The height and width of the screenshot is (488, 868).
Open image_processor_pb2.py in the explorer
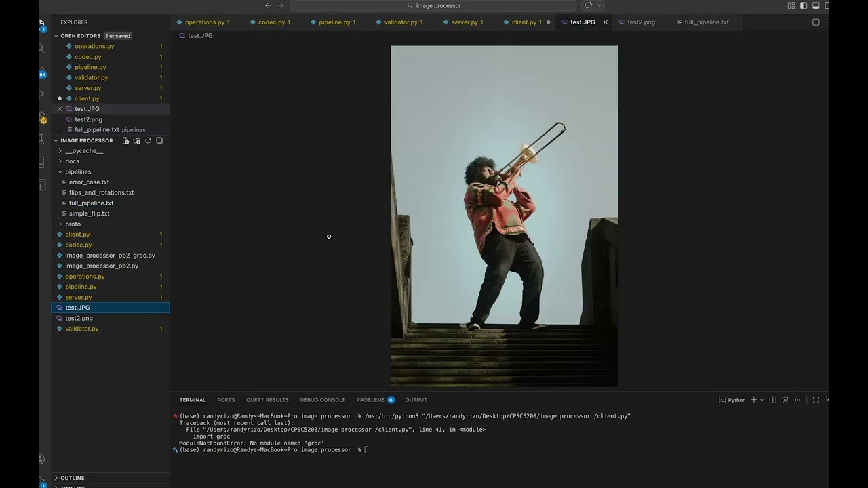point(102,266)
